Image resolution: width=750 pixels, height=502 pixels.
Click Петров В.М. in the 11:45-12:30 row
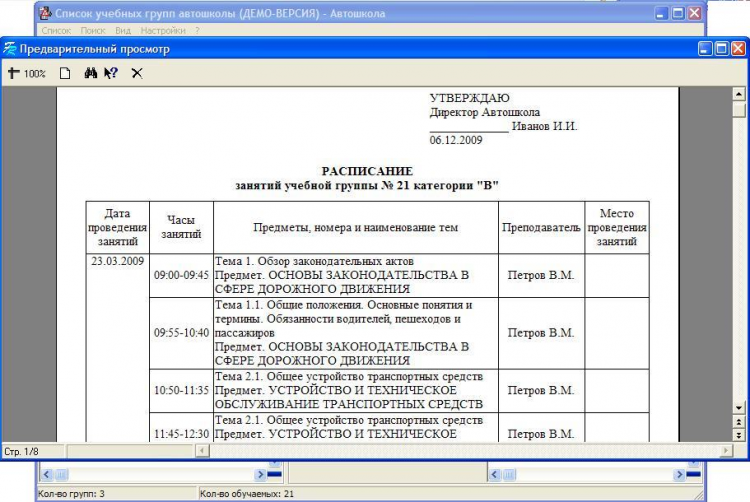(541, 434)
